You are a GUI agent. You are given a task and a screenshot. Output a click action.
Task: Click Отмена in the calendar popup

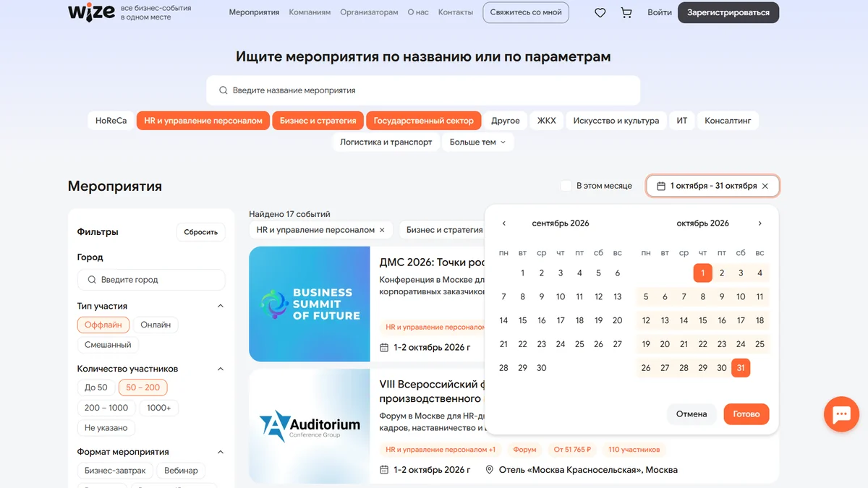click(x=692, y=414)
